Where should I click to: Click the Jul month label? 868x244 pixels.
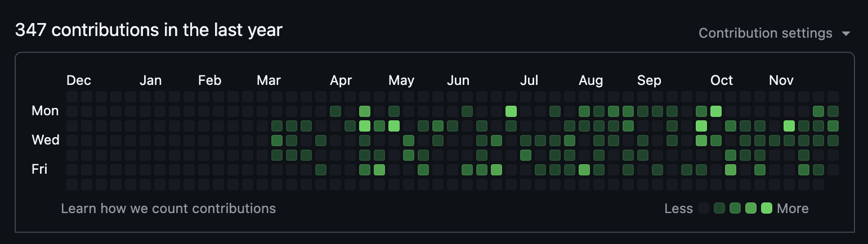529,80
